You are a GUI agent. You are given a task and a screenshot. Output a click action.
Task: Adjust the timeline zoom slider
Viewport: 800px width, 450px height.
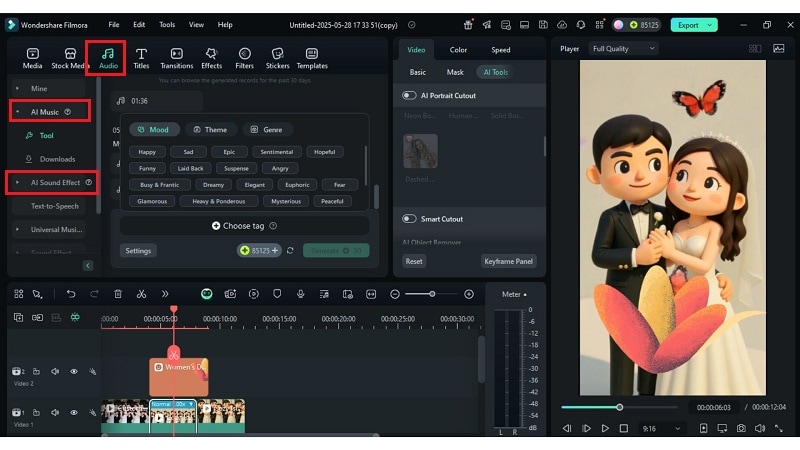[432, 294]
